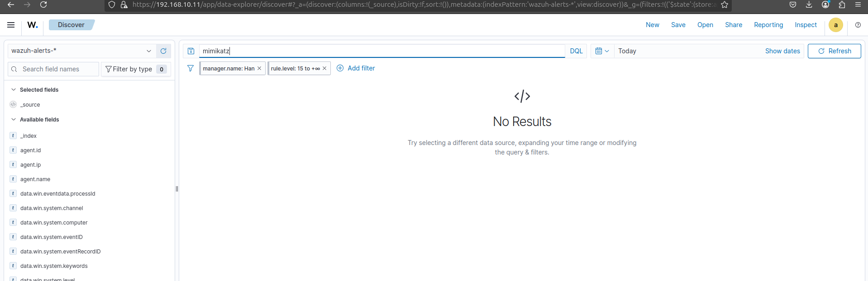The width and height of the screenshot is (868, 281).
Task: Select the data.win.system.computer field
Action: pos(54,222)
